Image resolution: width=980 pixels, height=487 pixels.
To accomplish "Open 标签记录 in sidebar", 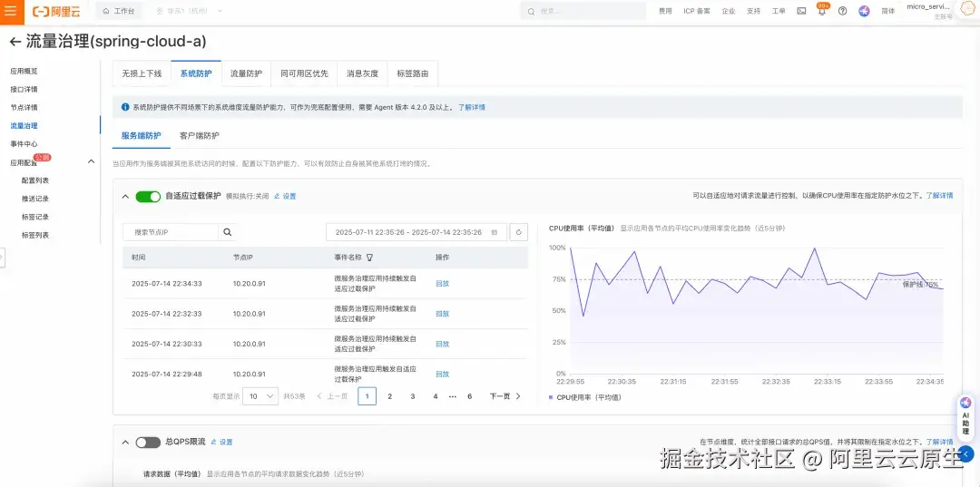I will tap(35, 218).
